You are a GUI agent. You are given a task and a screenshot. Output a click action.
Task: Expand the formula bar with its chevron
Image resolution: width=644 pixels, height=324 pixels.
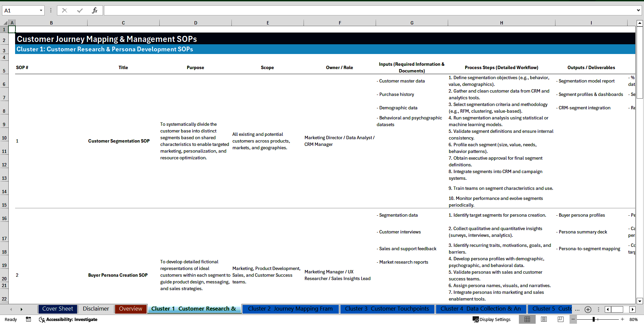[x=639, y=10]
